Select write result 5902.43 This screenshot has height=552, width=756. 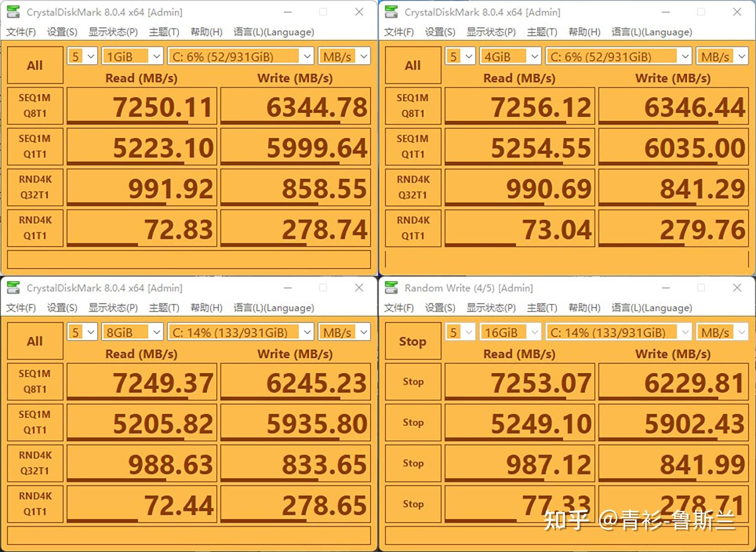(674, 422)
